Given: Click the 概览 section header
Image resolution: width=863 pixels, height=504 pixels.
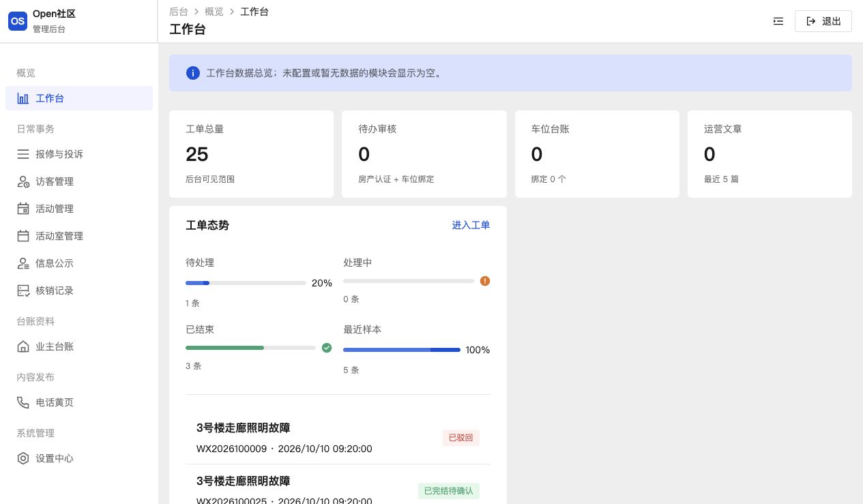Looking at the screenshot, I should click(26, 73).
